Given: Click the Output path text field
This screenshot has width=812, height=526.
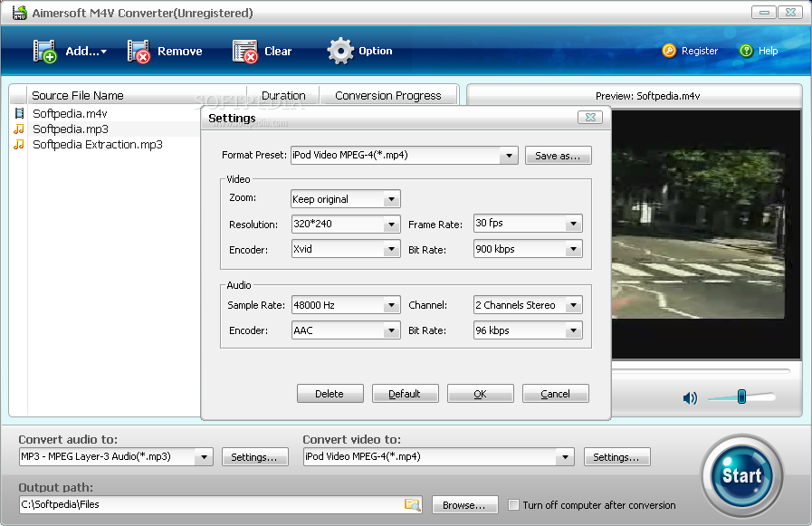Looking at the screenshot, I should [221, 504].
